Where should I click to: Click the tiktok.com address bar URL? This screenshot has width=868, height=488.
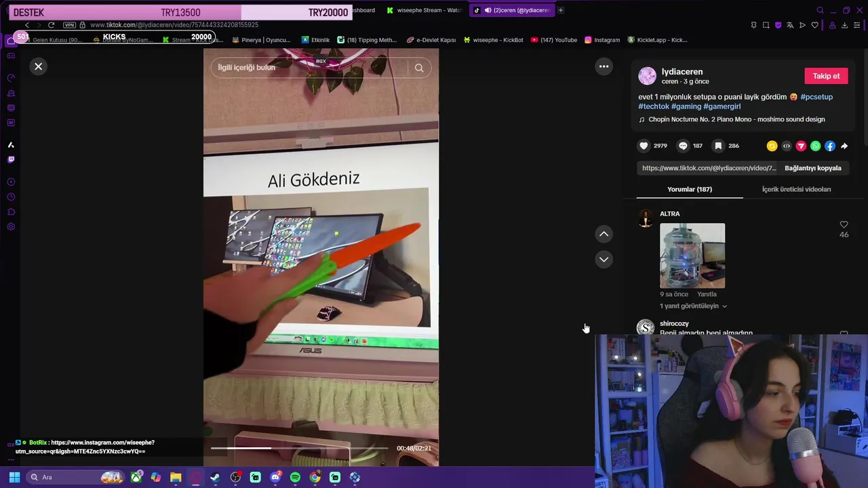(174, 25)
